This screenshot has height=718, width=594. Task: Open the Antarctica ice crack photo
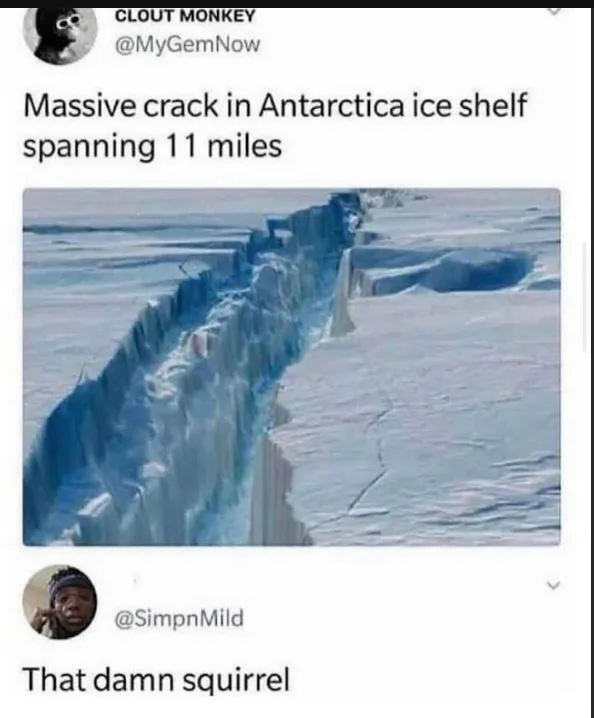click(x=292, y=367)
